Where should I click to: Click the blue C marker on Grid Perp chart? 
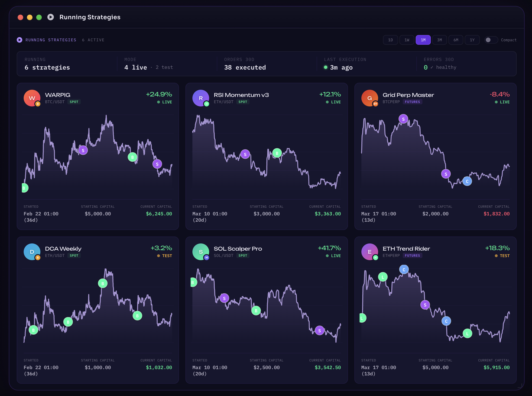click(467, 181)
